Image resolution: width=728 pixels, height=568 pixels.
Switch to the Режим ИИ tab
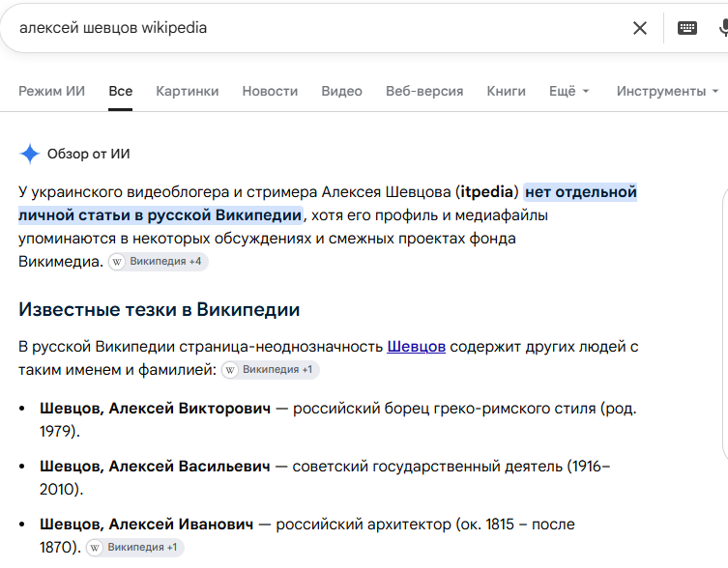(51, 91)
